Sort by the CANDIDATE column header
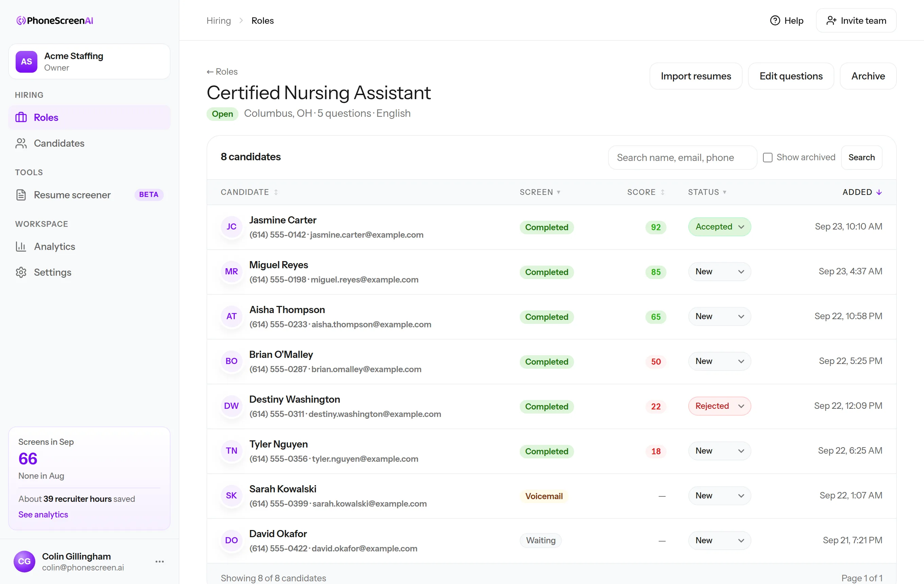 [249, 192]
